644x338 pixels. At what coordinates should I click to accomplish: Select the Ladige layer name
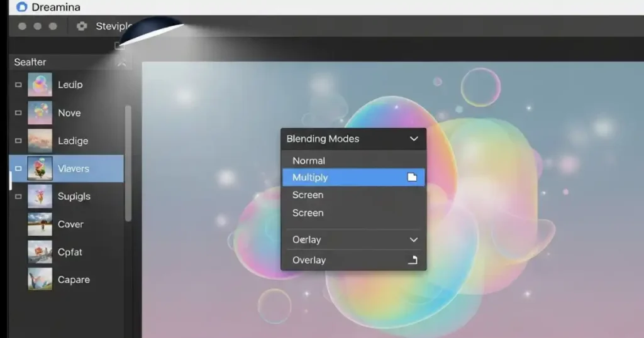click(73, 141)
